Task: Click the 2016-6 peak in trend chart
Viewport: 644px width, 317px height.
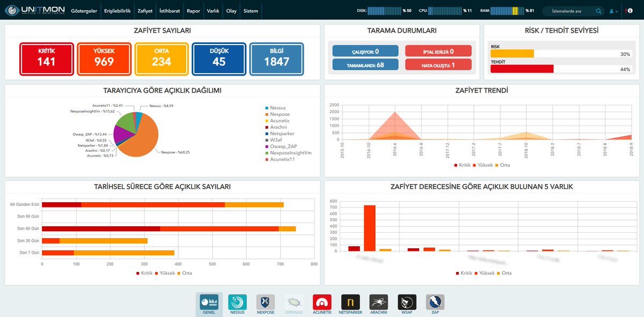Action: coord(395,112)
